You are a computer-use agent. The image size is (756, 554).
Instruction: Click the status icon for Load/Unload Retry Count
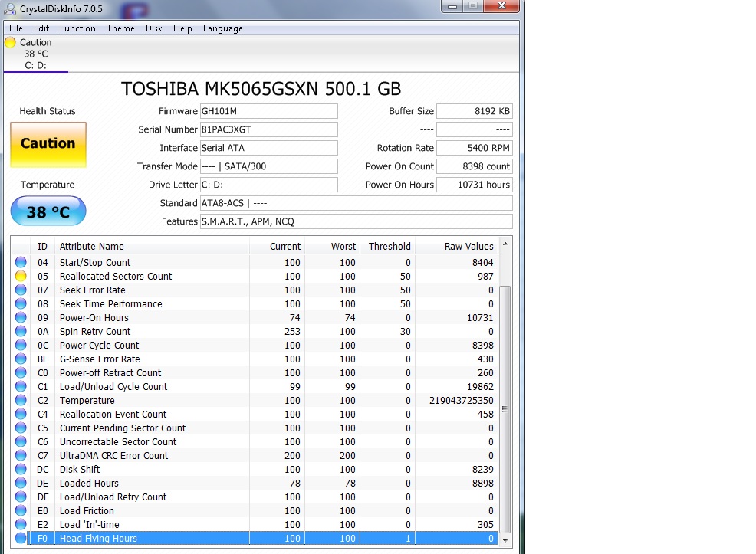21,497
